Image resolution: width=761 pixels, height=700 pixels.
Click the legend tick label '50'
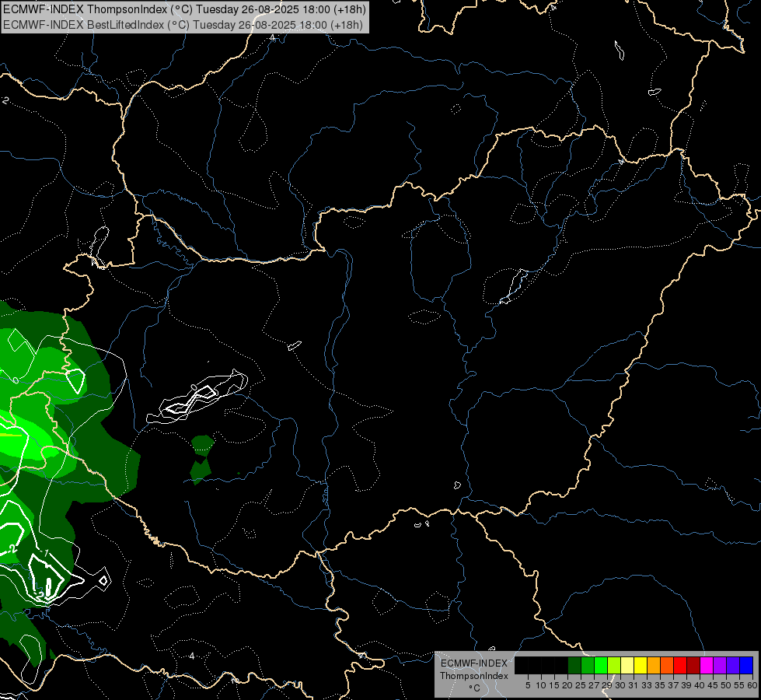click(x=726, y=685)
